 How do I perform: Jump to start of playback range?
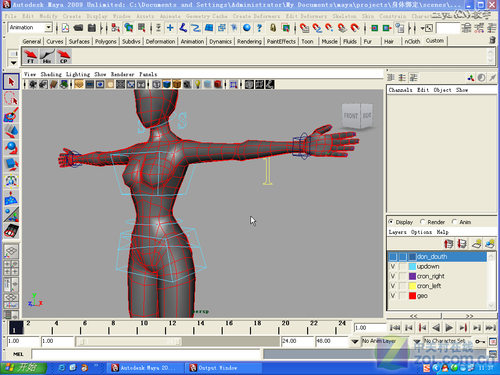[395, 328]
